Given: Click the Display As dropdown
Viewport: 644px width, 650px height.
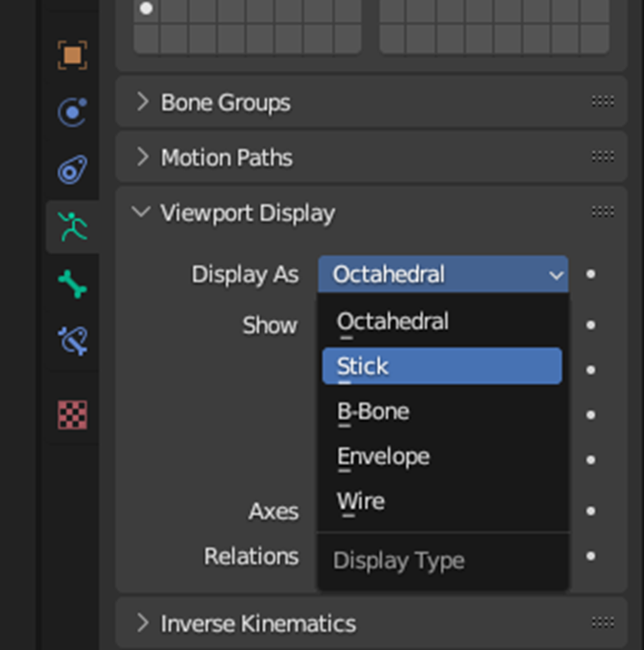Looking at the screenshot, I should coord(443,275).
